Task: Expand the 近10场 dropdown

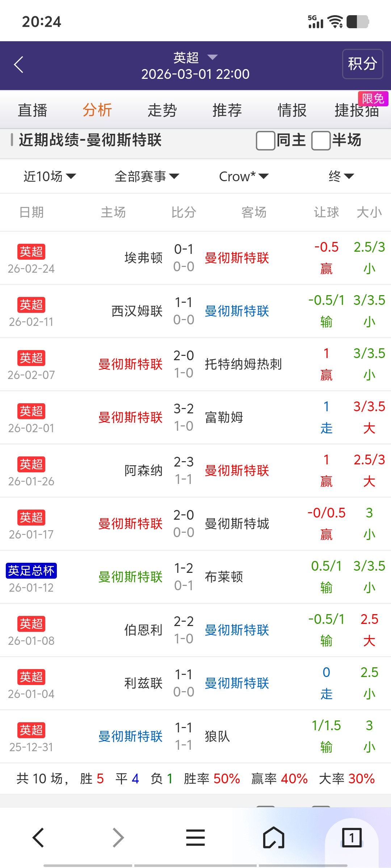Action: pyautogui.click(x=50, y=176)
